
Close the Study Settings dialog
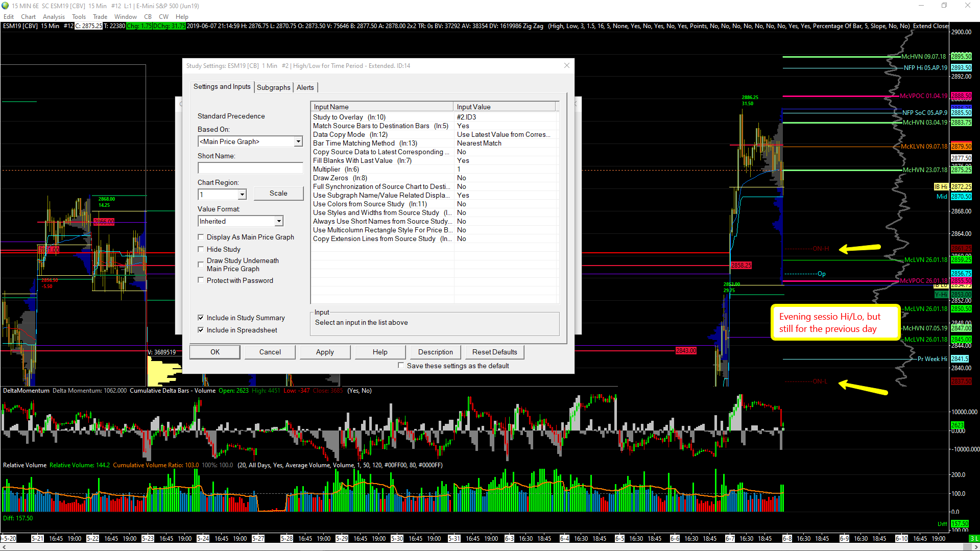pyautogui.click(x=566, y=65)
